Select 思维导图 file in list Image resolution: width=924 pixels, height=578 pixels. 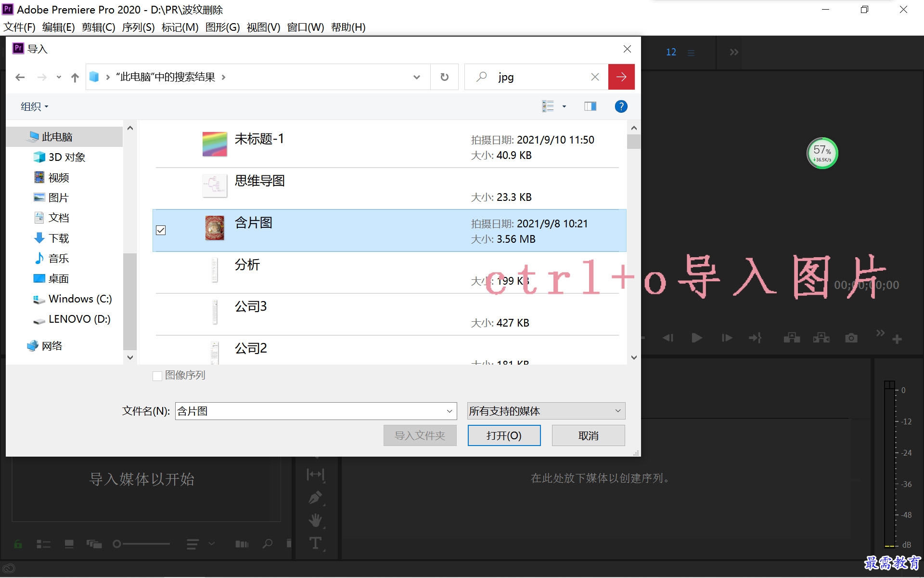(x=387, y=189)
